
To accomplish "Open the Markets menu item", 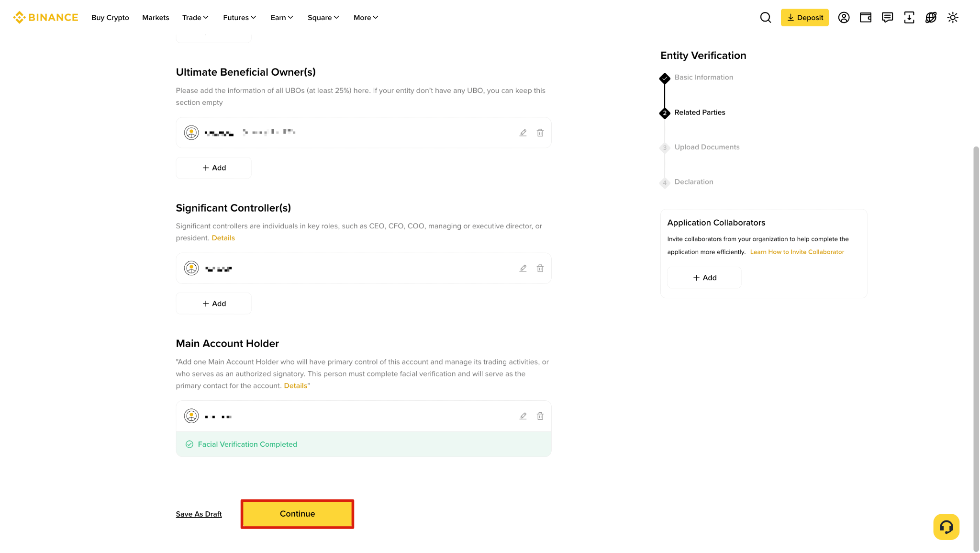I will pos(156,18).
